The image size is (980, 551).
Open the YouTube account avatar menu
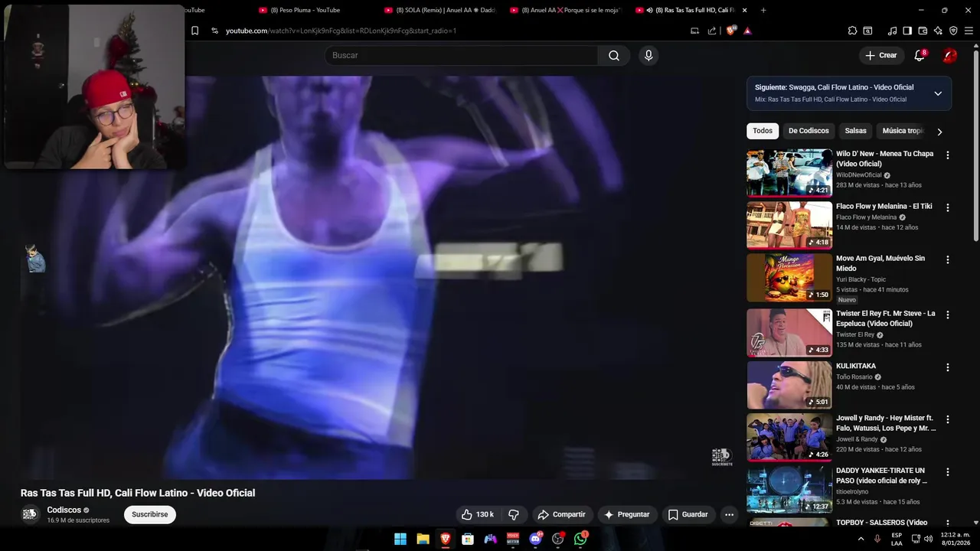click(x=949, y=55)
